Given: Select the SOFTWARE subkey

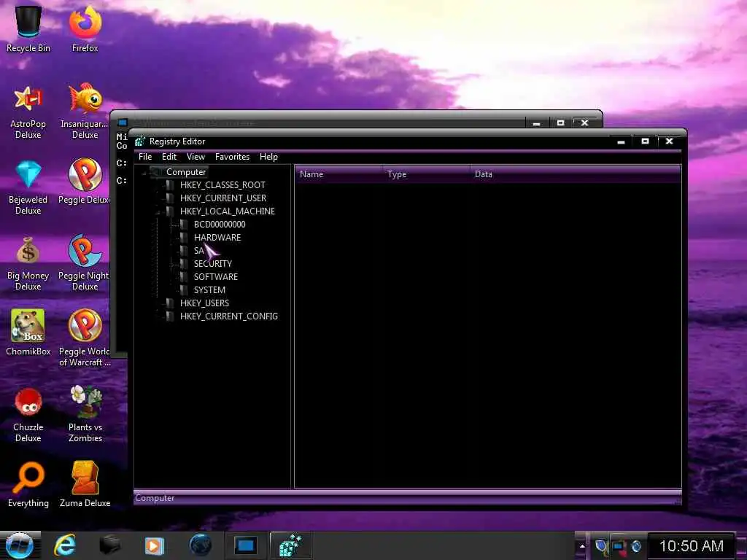Looking at the screenshot, I should pyautogui.click(x=216, y=276).
